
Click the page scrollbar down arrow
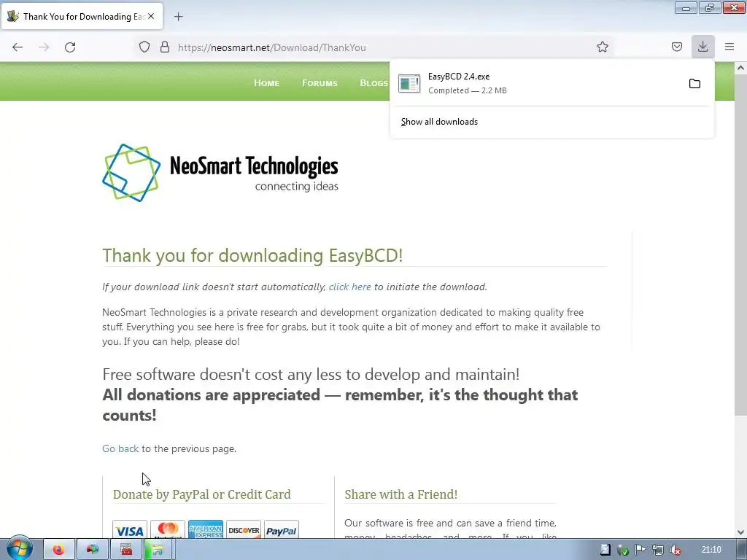pyautogui.click(x=740, y=532)
